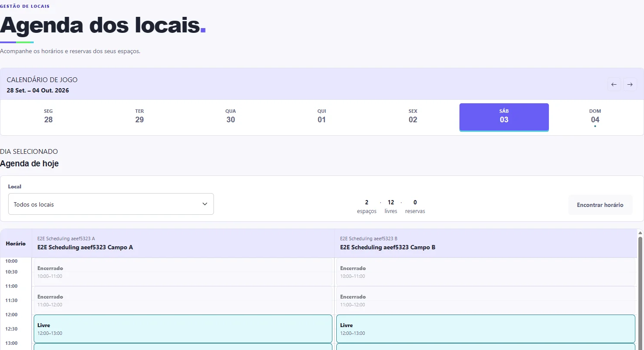Select Tuesday TER 29 day tab

[x=139, y=117]
